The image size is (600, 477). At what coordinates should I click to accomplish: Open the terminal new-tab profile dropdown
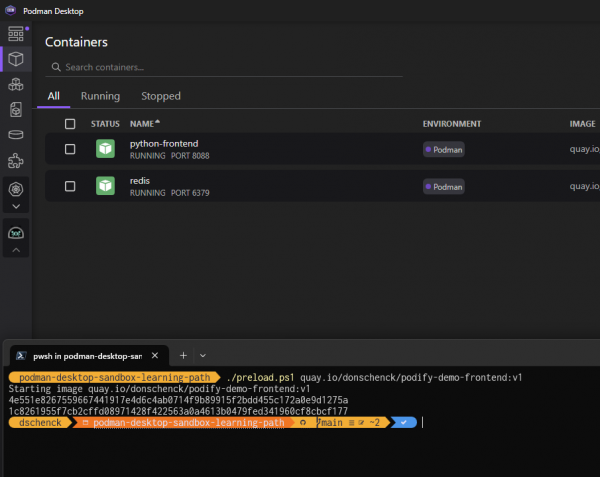pos(203,355)
